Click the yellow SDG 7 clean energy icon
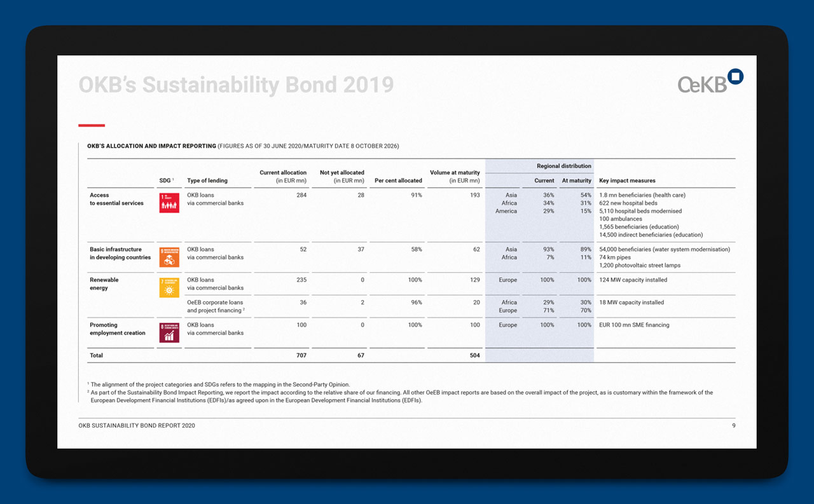 [169, 287]
